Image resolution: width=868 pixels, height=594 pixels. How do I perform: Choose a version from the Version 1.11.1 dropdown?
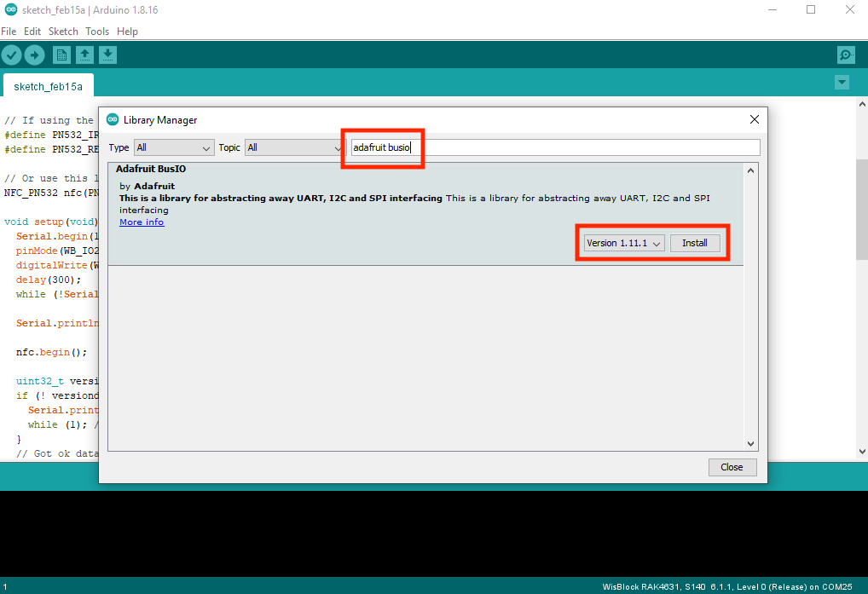point(624,244)
